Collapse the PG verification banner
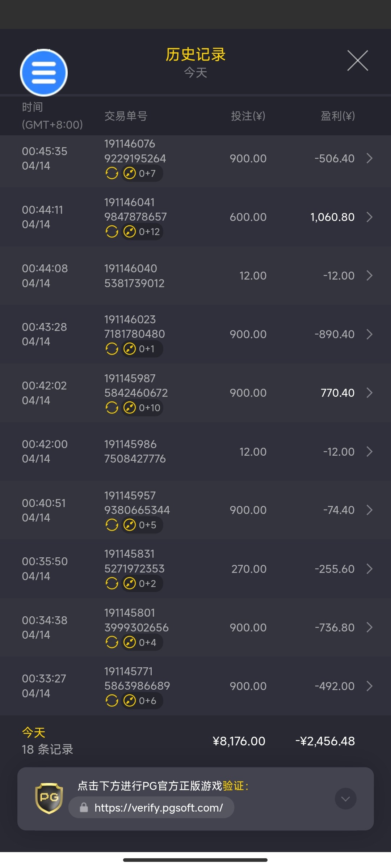 (x=345, y=799)
